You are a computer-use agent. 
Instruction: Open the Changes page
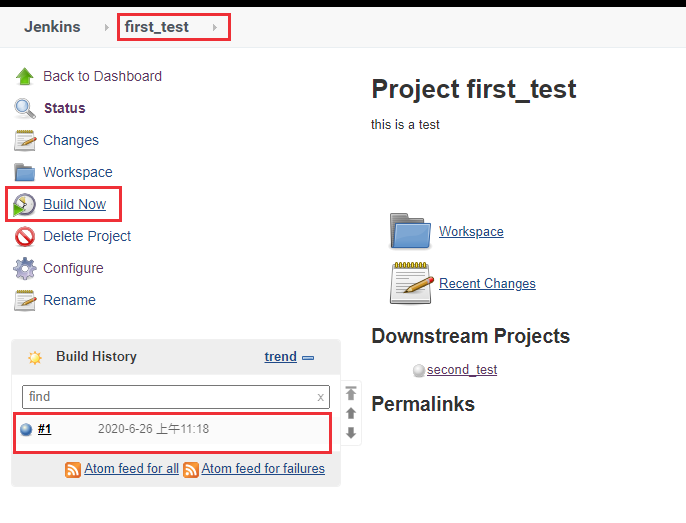point(71,140)
